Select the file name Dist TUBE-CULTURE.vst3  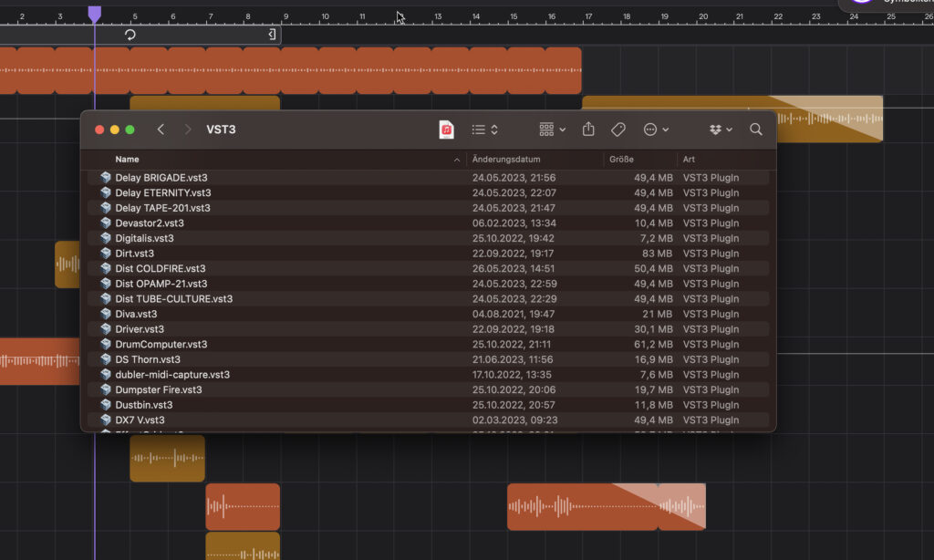tap(174, 298)
